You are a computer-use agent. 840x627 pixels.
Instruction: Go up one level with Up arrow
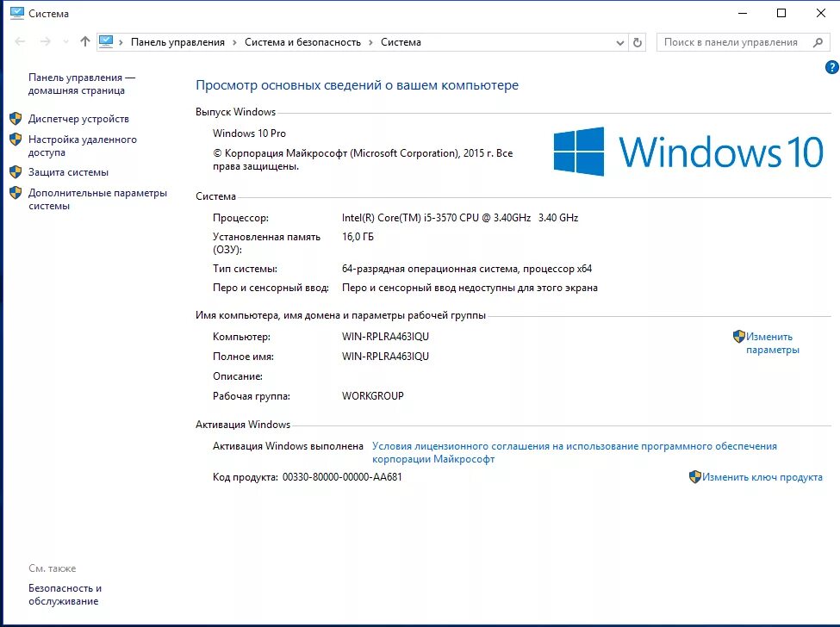tap(84, 41)
